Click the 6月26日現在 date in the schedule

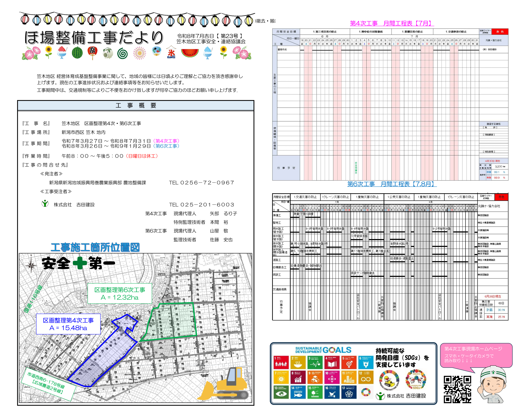[x=493, y=296]
